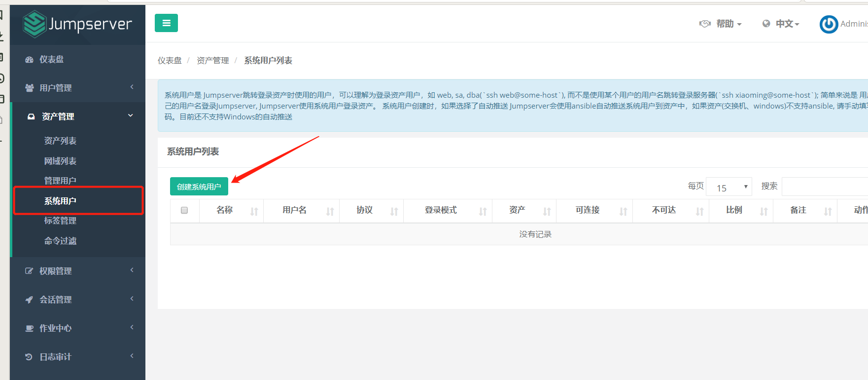This screenshot has width=868, height=380.
Task: Click the 登录模式 column header text
Action: pyautogui.click(x=441, y=210)
